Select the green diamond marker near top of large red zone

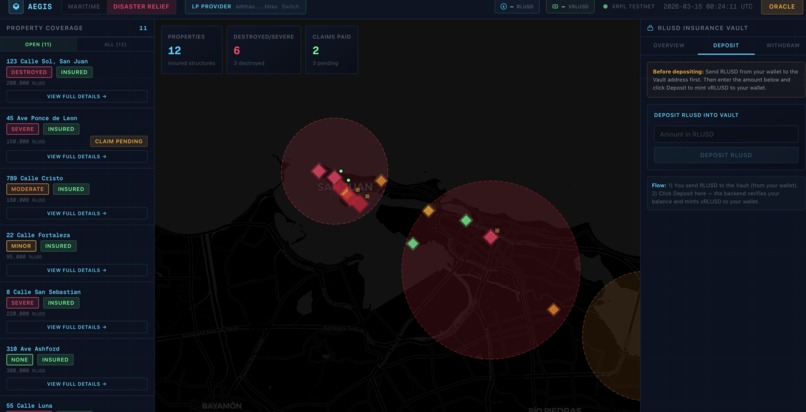(466, 220)
